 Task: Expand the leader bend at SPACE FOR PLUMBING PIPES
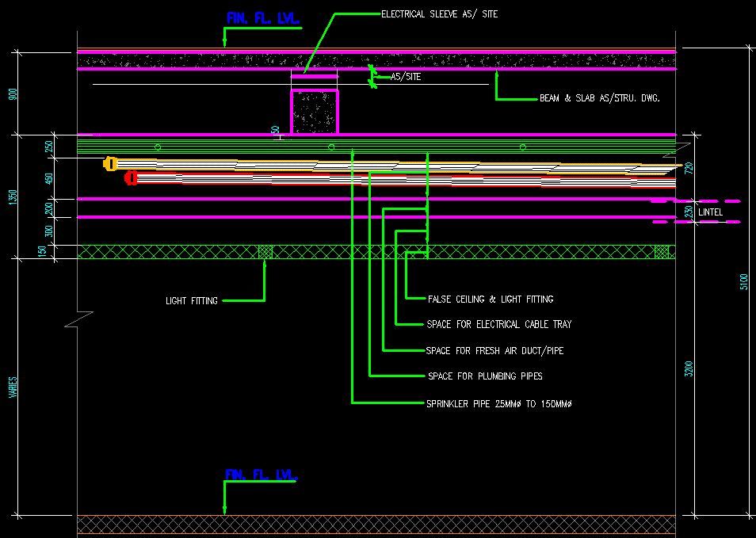[x=369, y=376]
